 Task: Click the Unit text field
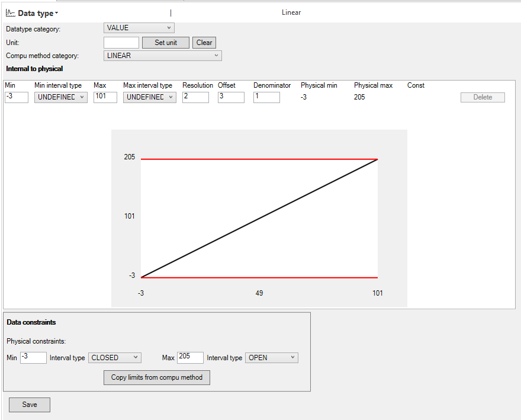pyautogui.click(x=121, y=42)
